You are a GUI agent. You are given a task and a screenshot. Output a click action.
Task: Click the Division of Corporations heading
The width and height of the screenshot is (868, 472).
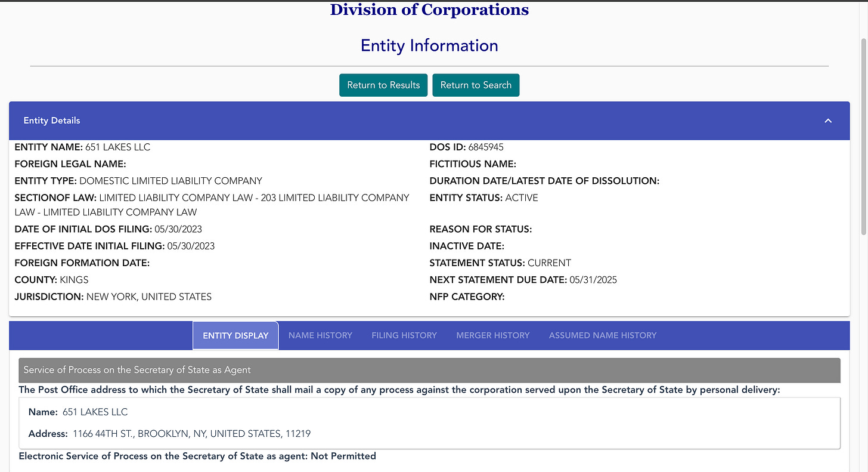[429, 10]
